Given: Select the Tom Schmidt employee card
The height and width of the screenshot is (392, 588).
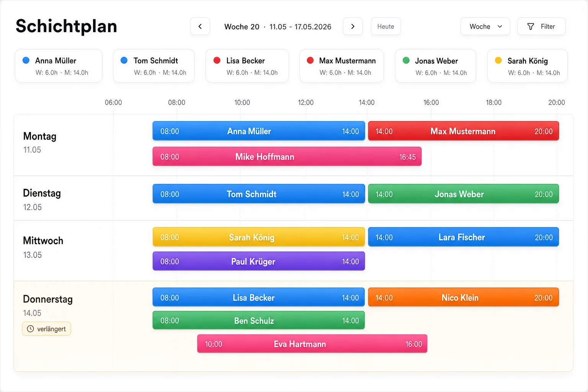Looking at the screenshot, I should 154,66.
